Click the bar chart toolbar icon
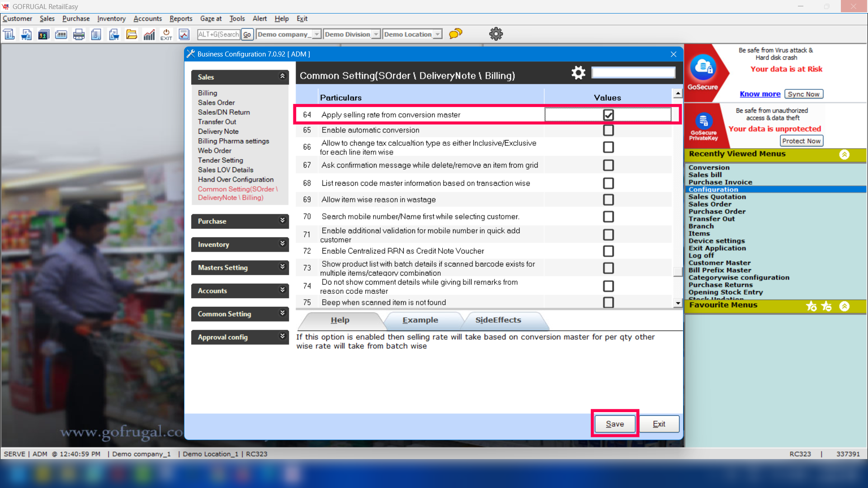Screen dimensions: 868x488 pos(149,34)
